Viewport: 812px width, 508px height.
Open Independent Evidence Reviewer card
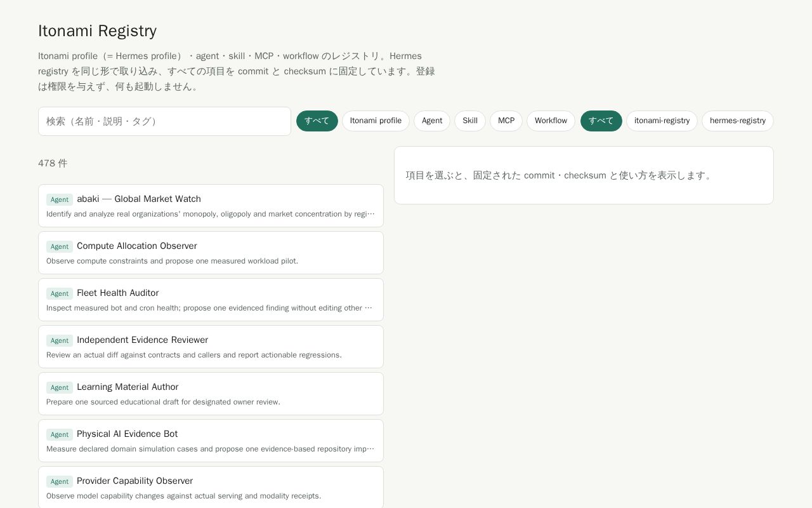tap(211, 347)
